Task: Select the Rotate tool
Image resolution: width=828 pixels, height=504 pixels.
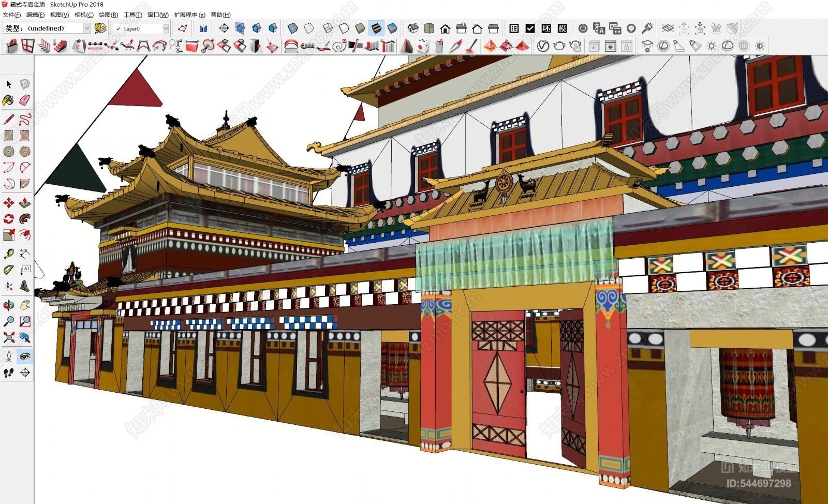Action: [9, 219]
